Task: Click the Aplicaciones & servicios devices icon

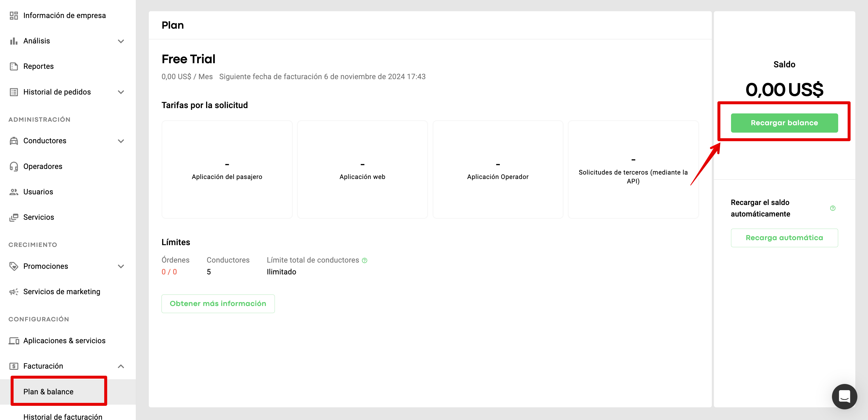Action: [x=14, y=341]
